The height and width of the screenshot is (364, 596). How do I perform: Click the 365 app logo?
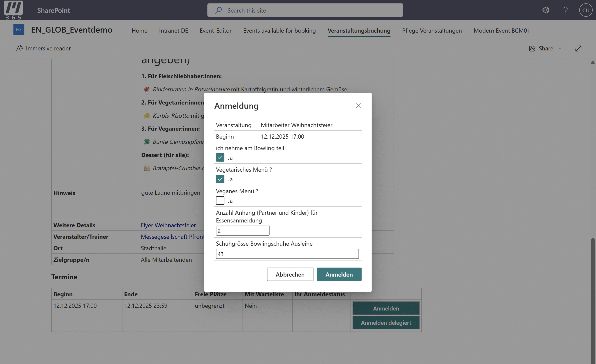13,10
